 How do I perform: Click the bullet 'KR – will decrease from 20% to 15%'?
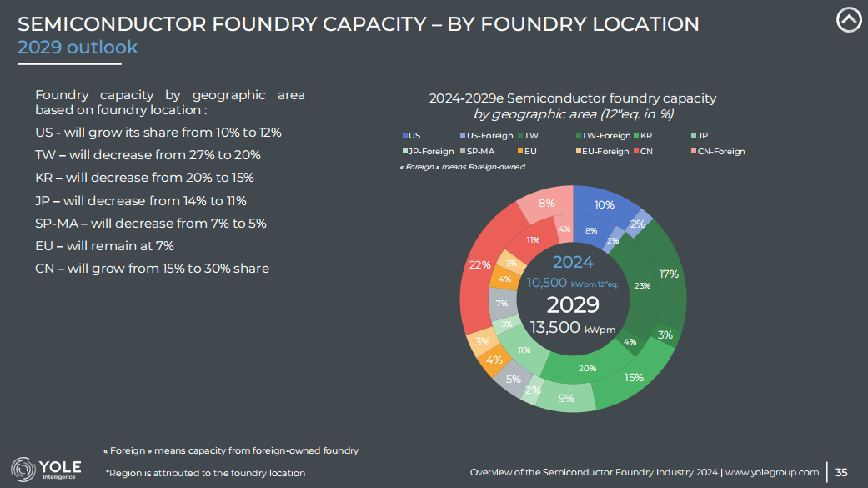144,178
